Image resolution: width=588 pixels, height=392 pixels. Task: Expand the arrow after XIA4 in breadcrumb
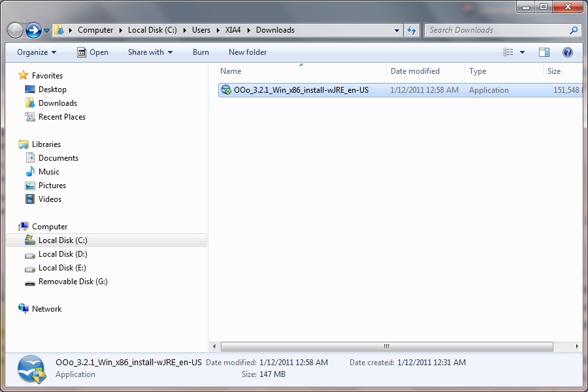pos(249,31)
